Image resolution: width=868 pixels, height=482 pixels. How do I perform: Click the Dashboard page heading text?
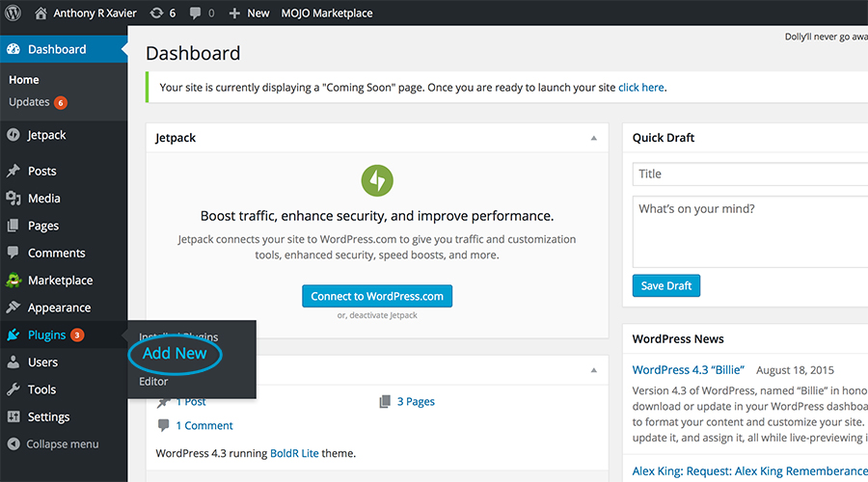click(193, 53)
